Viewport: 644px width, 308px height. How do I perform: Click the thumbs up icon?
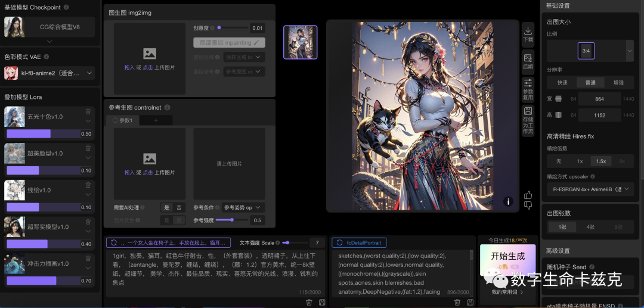(x=528, y=195)
